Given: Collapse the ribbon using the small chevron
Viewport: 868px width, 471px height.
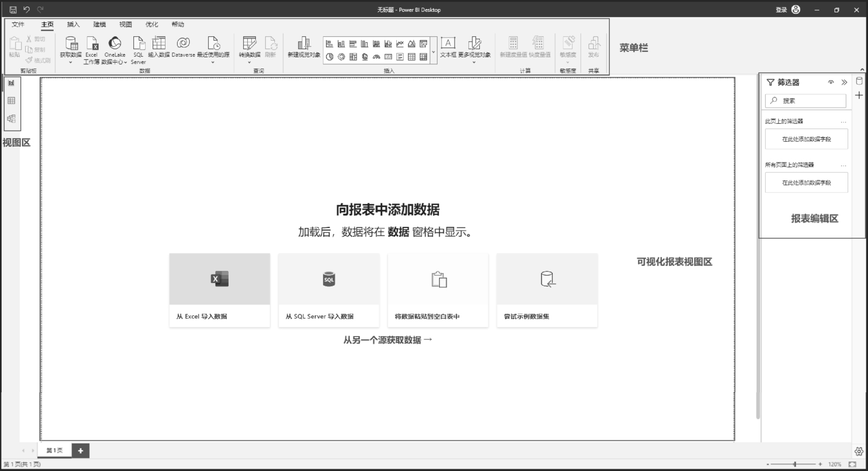Looking at the screenshot, I should [x=862, y=70].
